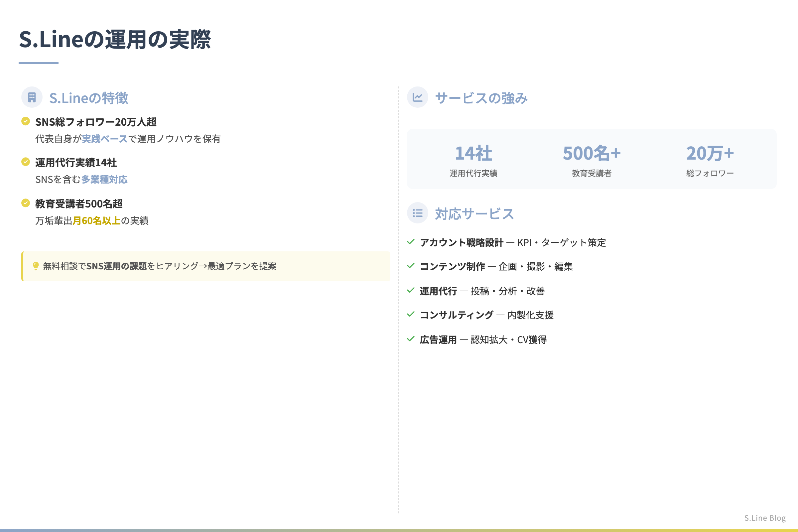Viewport: 798px width, 532px height.
Task: Click yellow check badge next to SNS総フォロワー20万人超
Action: (26, 121)
